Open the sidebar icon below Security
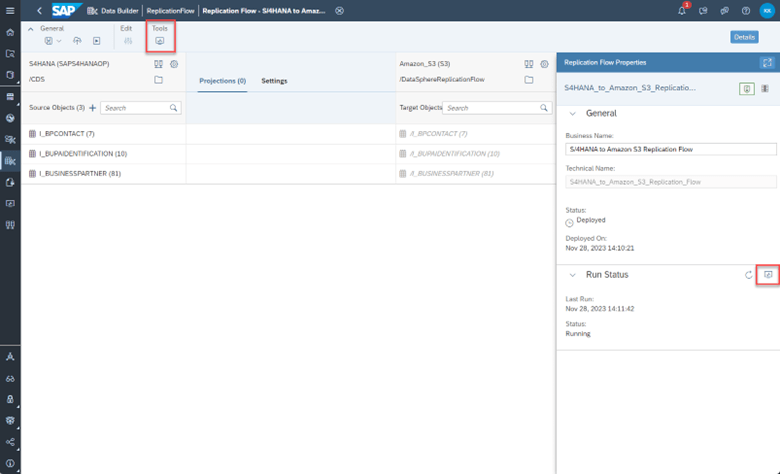 (10, 421)
